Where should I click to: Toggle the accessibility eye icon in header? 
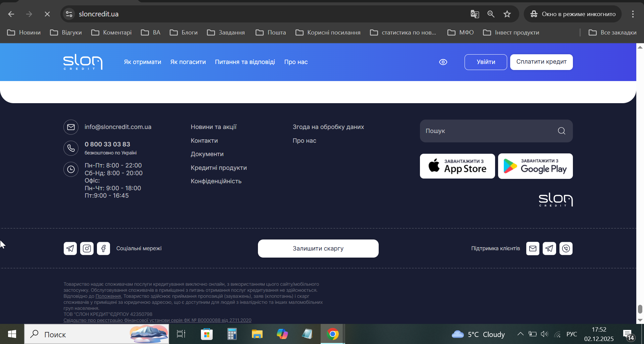(443, 62)
